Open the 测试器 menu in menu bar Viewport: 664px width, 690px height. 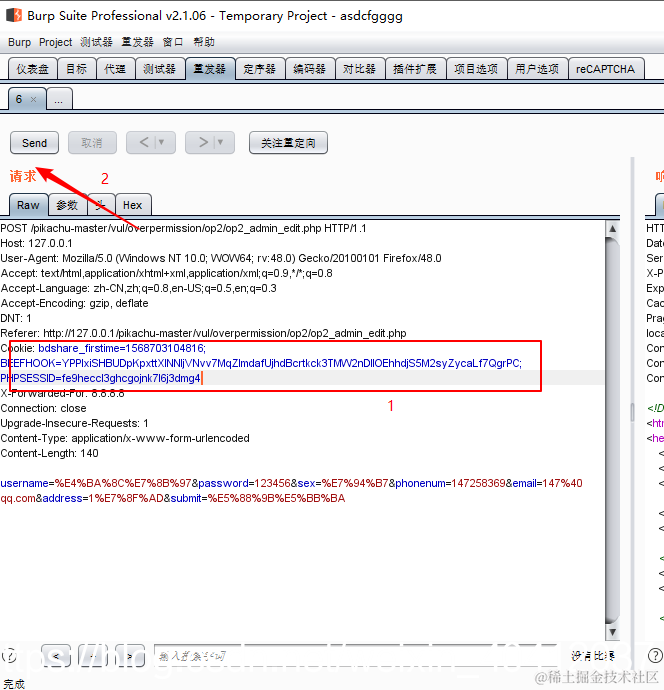coord(96,42)
